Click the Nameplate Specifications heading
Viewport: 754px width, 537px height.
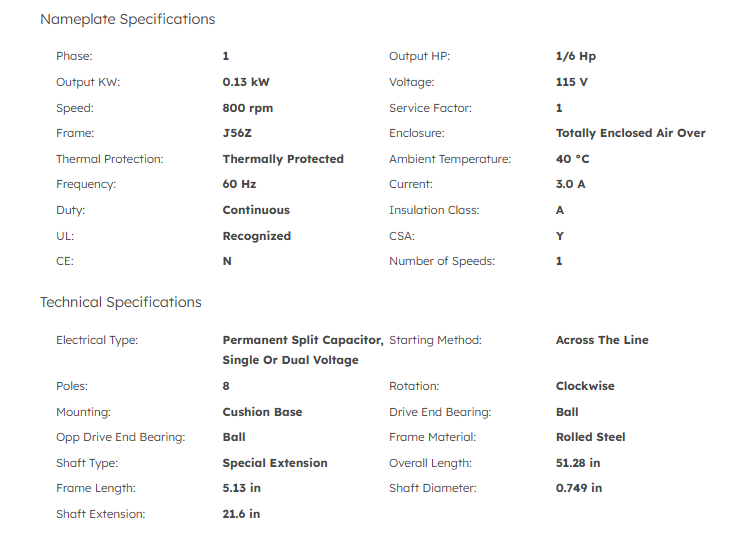pyautogui.click(x=127, y=19)
